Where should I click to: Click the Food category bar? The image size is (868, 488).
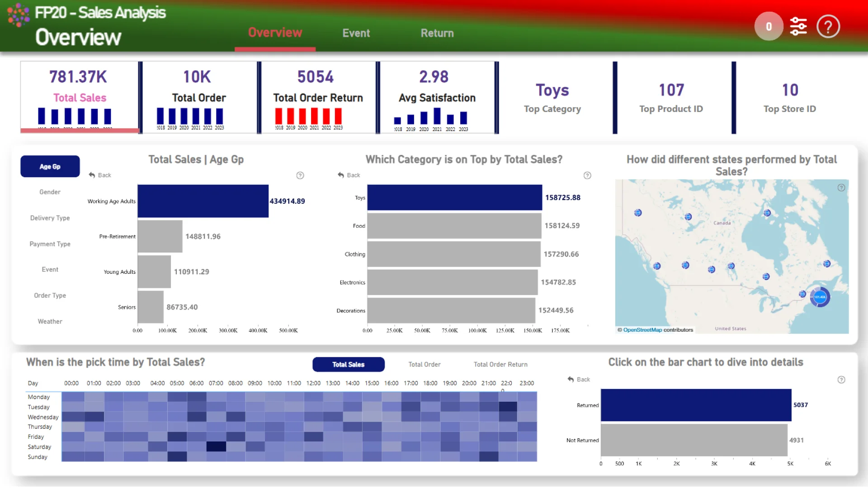click(454, 225)
